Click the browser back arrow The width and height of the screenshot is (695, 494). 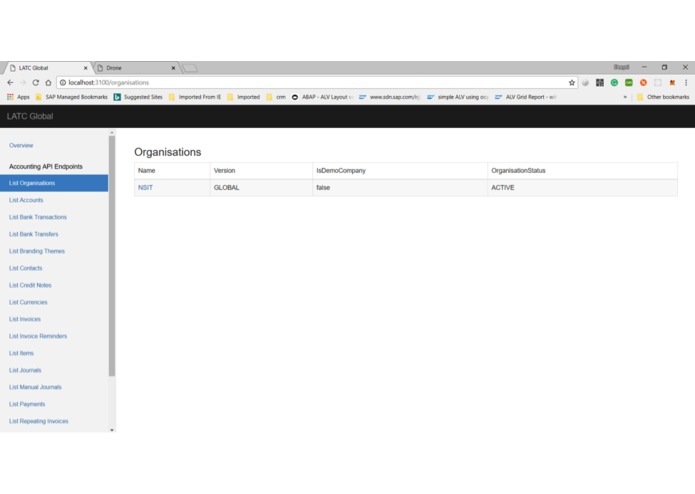(10, 82)
